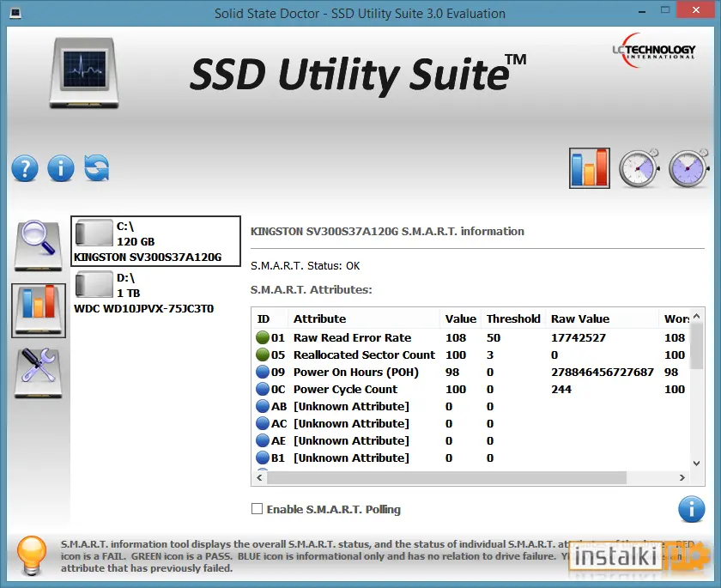Select the bar chart S.M.A.R.T. view icon
Screen dimensions: 721x588
[x=590, y=168]
